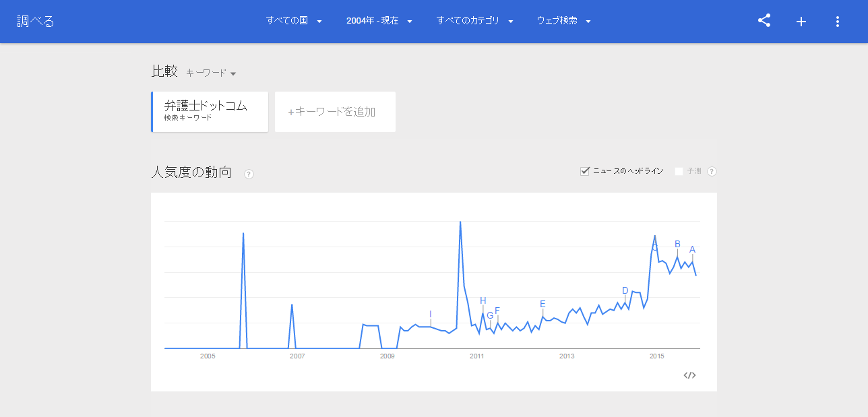Click the 調べる title link

(x=36, y=21)
